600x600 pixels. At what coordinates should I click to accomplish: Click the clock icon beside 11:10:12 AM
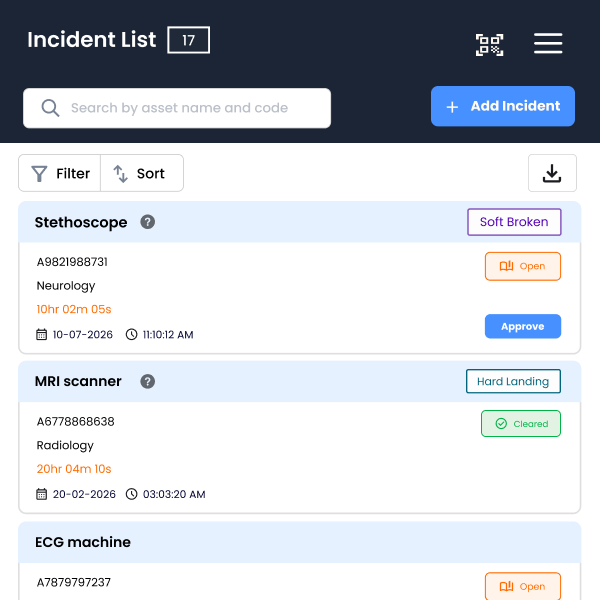click(132, 335)
